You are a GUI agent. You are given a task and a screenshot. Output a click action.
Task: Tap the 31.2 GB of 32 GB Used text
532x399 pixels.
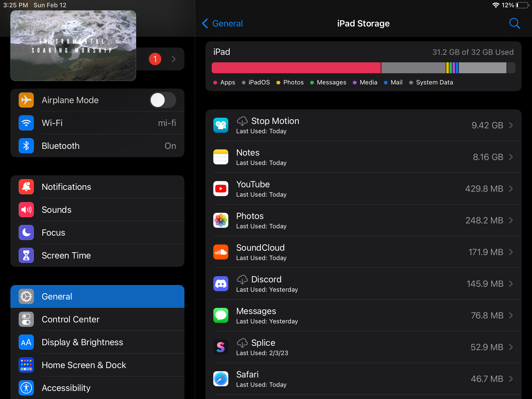click(473, 52)
